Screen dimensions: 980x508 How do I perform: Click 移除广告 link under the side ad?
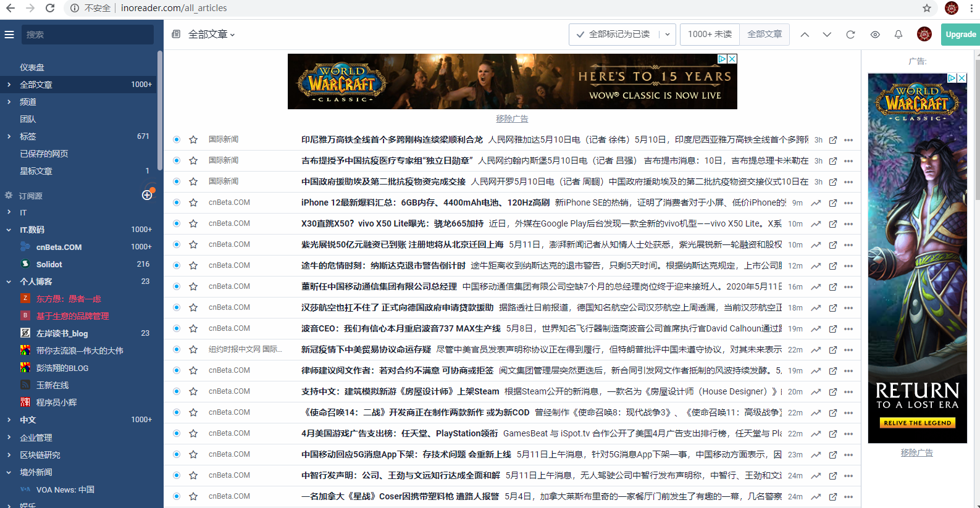tap(917, 452)
